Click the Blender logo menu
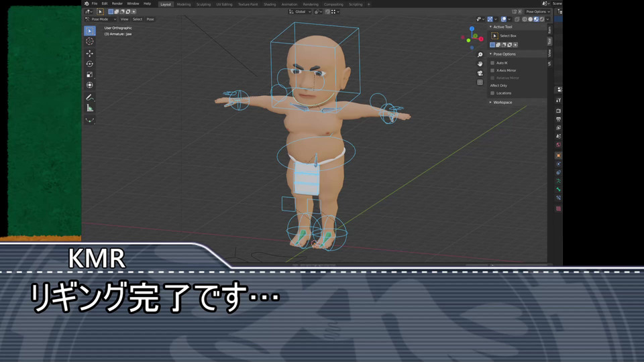This screenshot has width=644, height=362. coord(87,4)
